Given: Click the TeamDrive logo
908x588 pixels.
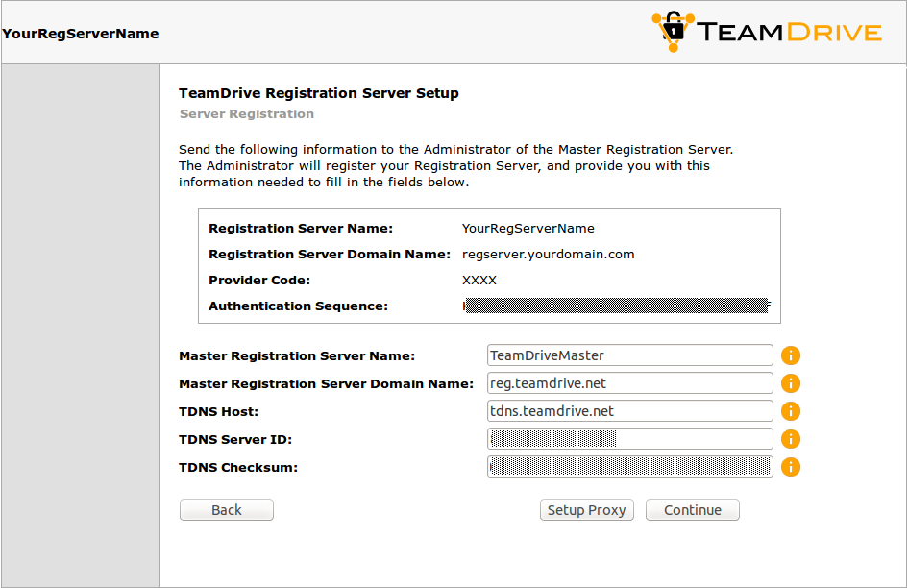Looking at the screenshot, I should 767,32.
